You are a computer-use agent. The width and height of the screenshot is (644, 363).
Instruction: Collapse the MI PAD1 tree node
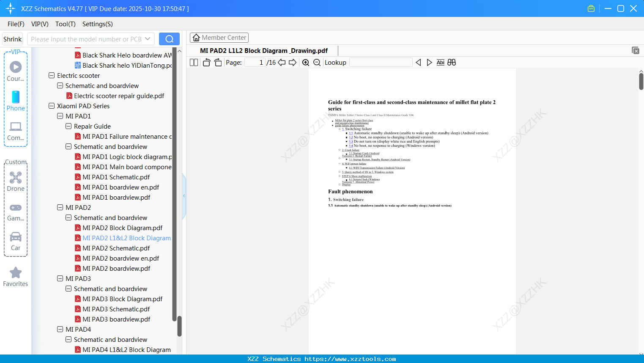coord(60,116)
